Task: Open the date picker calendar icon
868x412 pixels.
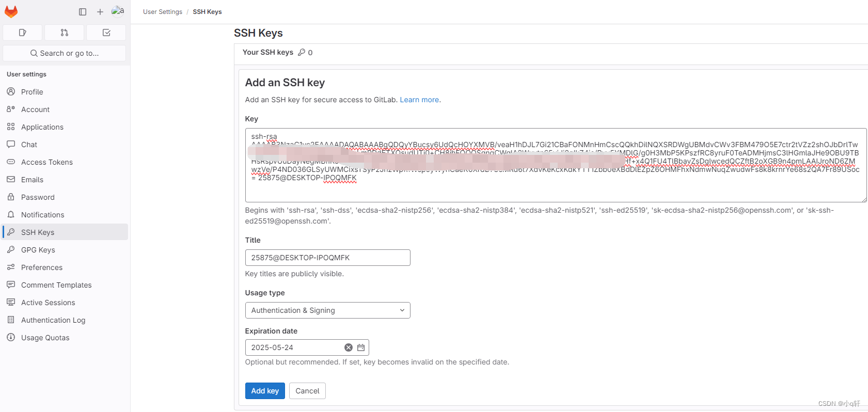Action: (x=361, y=347)
